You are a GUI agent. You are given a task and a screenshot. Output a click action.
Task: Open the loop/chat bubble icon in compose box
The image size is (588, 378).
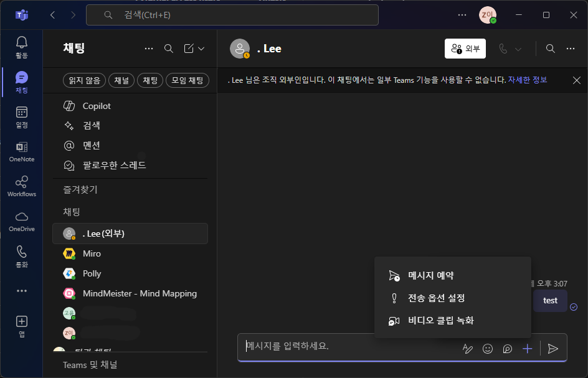[x=507, y=349]
